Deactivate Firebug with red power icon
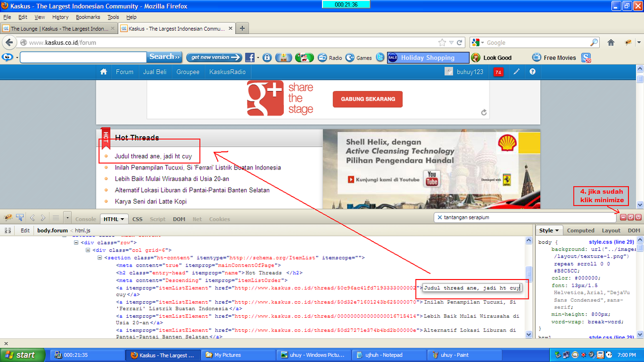 pos(638,217)
